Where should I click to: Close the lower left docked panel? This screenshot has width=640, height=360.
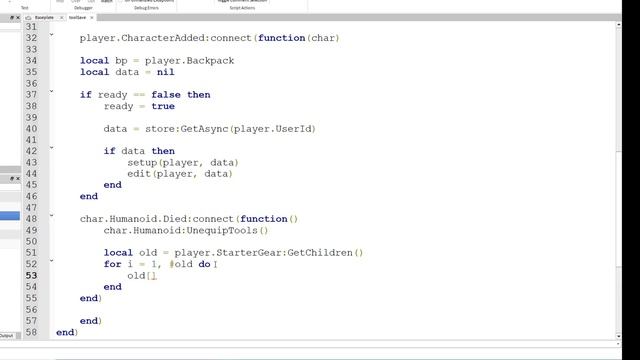coord(18,178)
